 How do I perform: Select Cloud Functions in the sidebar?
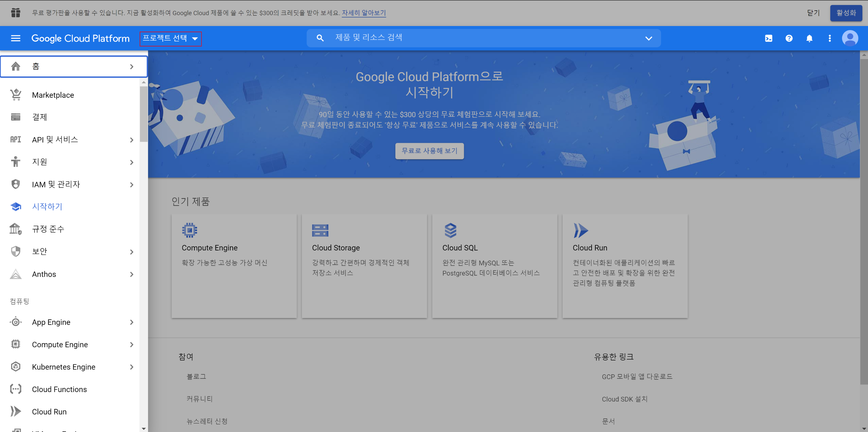pyautogui.click(x=59, y=389)
